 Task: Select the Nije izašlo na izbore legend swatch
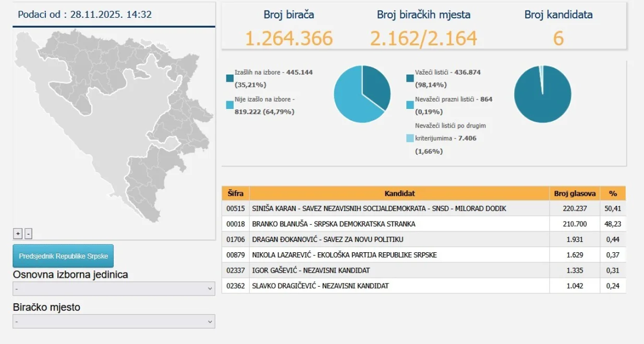click(230, 105)
